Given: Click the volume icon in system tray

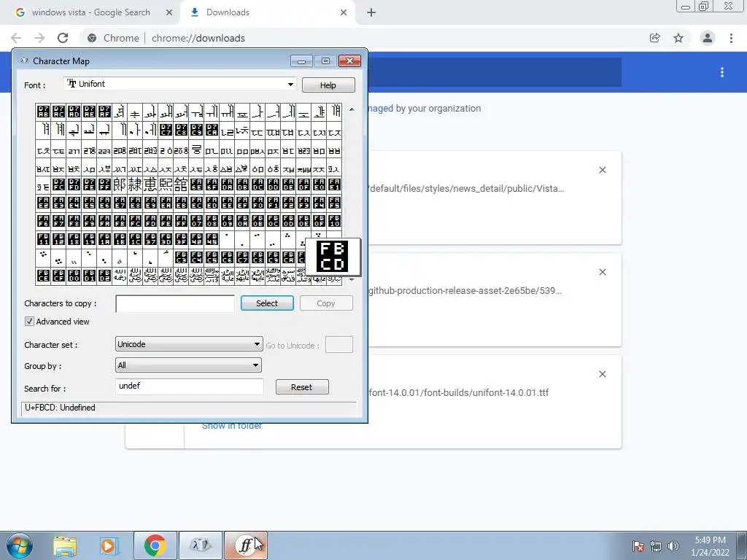Looking at the screenshot, I should click(x=673, y=546).
